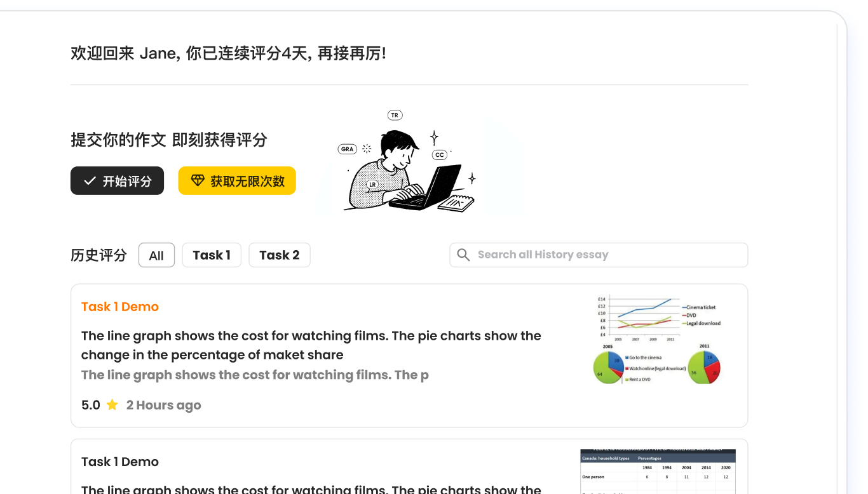
Task: Click the GRA badge in the illustration
Action: pos(347,149)
